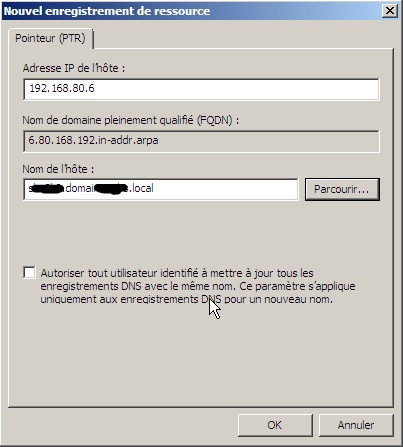Place cursor on the 192.168.80.6 text
Screen dimensions: 403x447
click(62, 88)
